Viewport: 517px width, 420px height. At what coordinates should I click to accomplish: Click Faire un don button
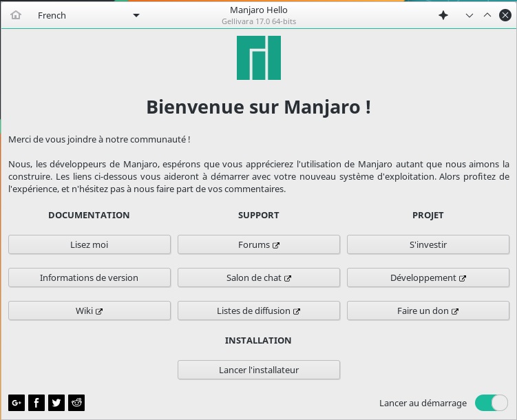(428, 311)
